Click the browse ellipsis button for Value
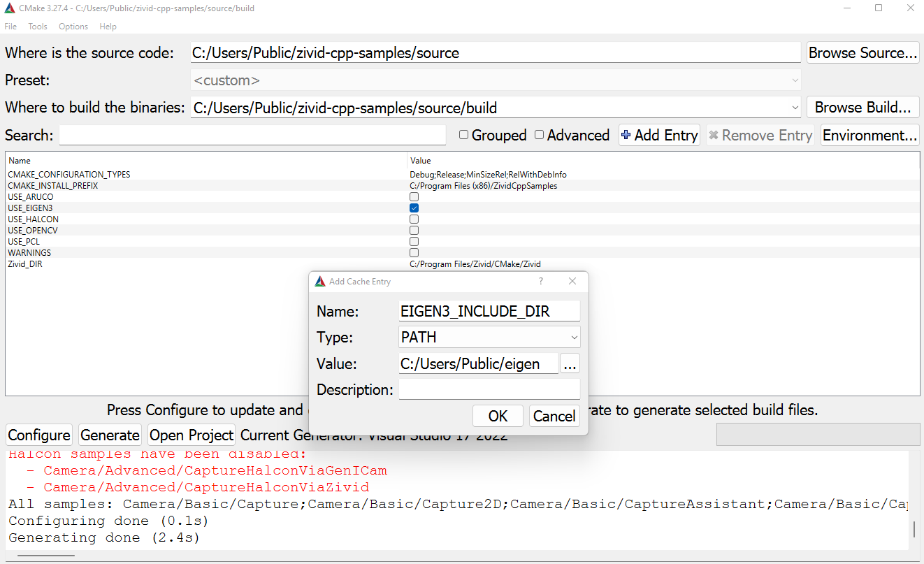 click(x=570, y=363)
